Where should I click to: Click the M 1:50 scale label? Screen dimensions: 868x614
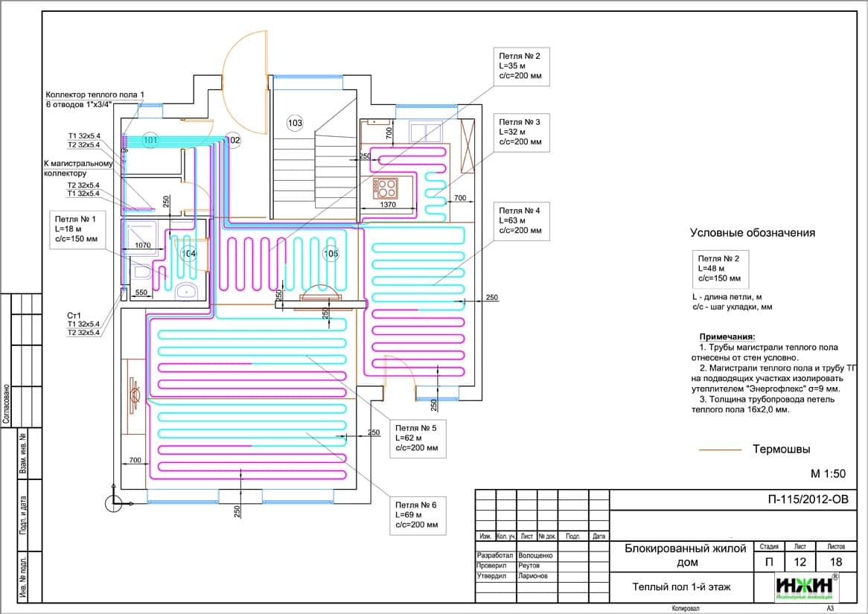click(828, 473)
